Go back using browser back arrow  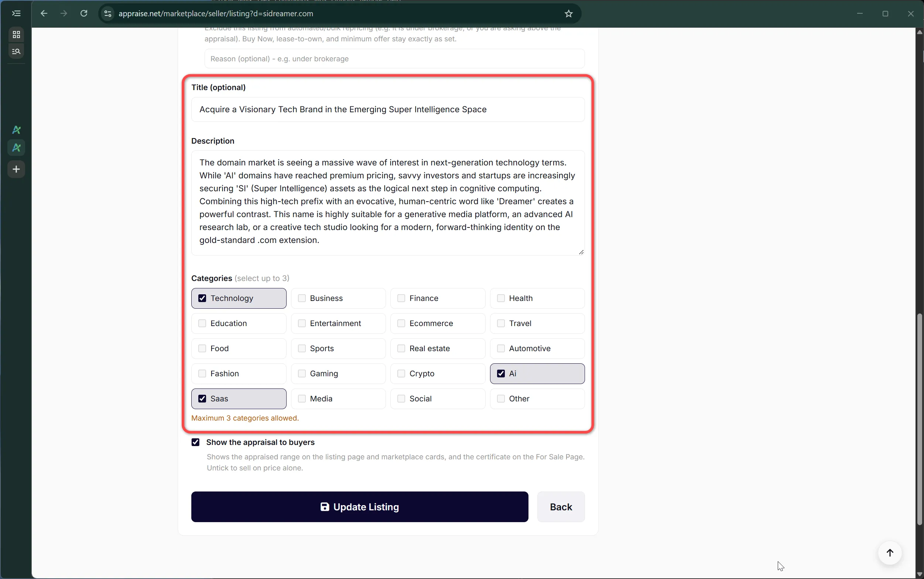click(44, 14)
